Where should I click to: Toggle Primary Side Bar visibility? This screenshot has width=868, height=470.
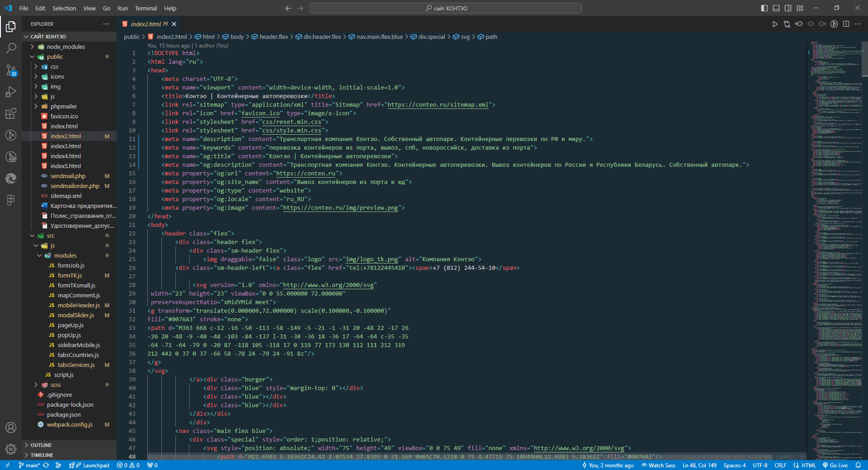pos(764,8)
